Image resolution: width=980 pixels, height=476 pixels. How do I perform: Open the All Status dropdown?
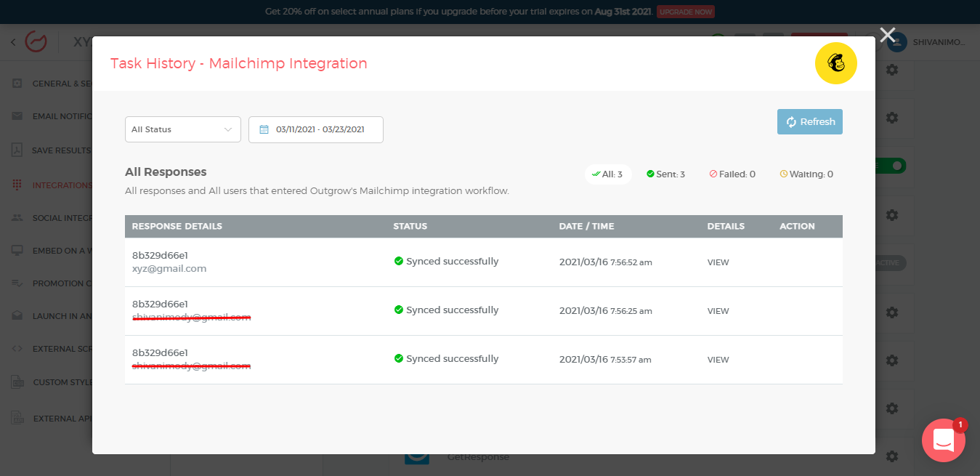(x=183, y=129)
